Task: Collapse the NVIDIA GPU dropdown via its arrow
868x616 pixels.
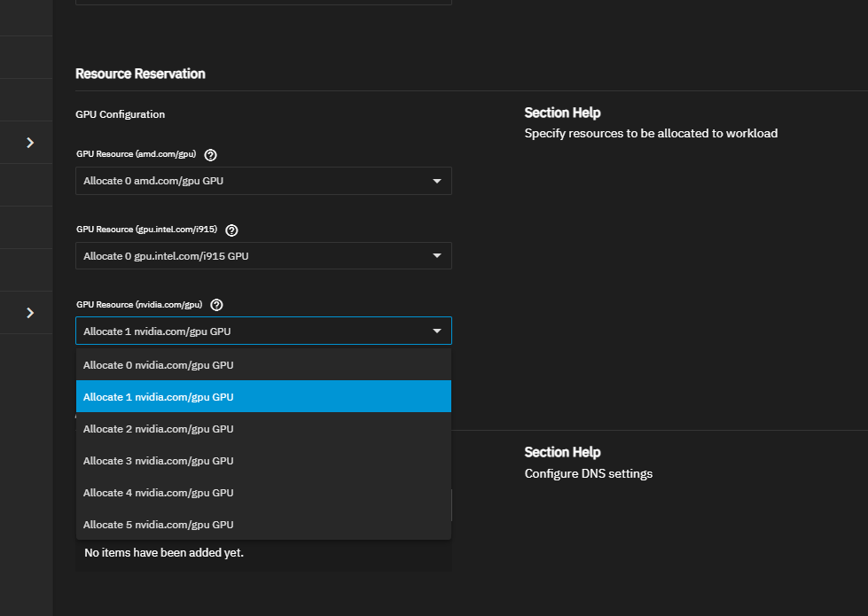Action: pyautogui.click(x=436, y=331)
